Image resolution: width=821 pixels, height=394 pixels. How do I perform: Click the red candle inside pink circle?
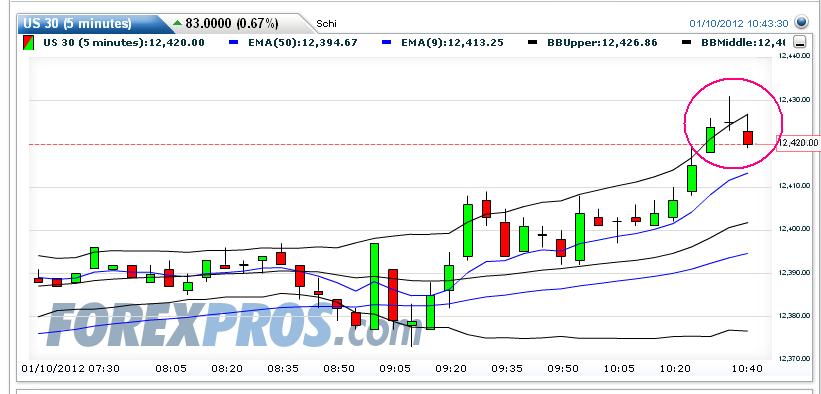click(x=748, y=138)
